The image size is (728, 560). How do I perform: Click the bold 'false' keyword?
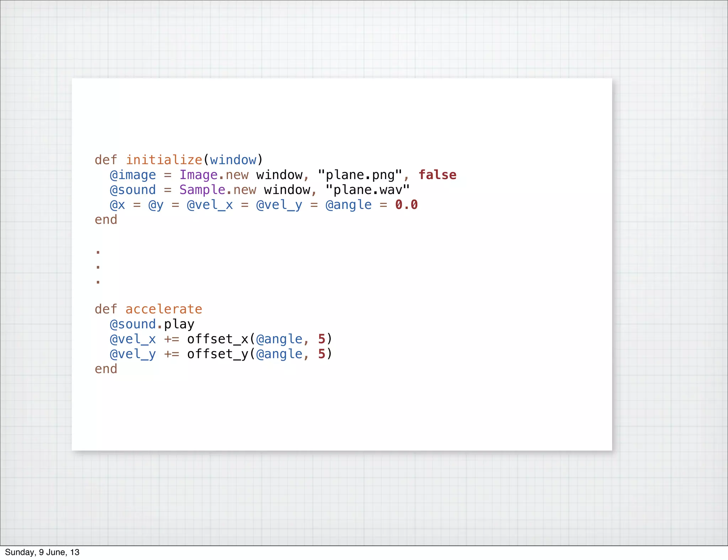point(438,175)
